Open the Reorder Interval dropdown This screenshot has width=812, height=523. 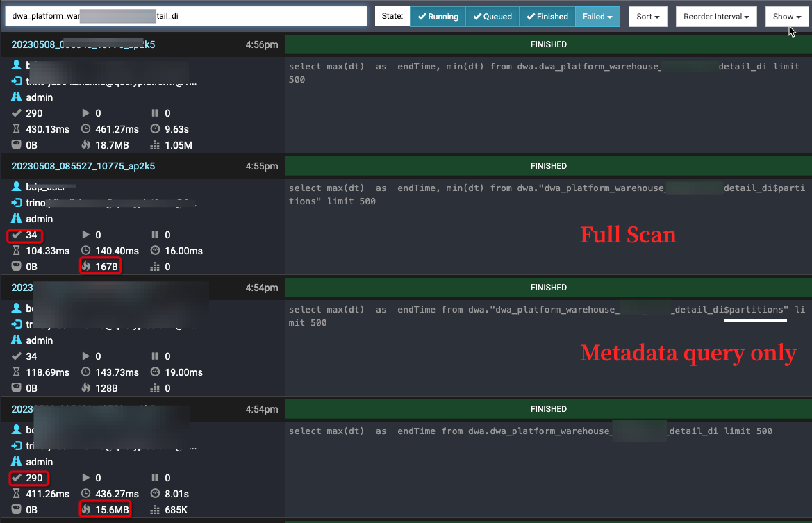click(715, 17)
